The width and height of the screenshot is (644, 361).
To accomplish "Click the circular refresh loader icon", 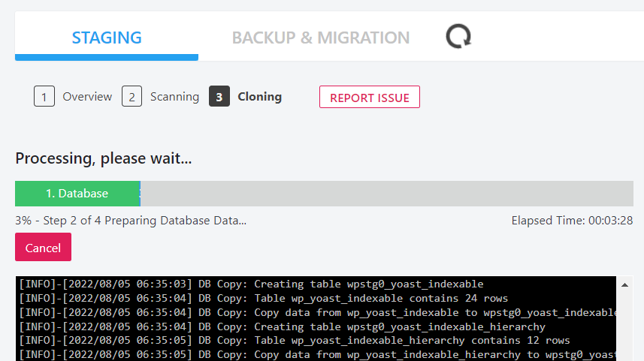I will tap(458, 36).
